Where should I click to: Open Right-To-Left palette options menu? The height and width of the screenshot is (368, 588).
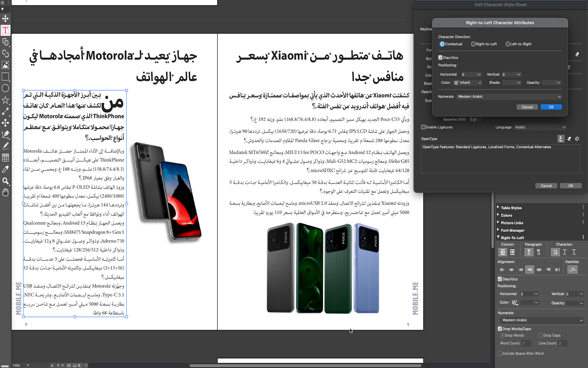pyautogui.click(x=583, y=237)
